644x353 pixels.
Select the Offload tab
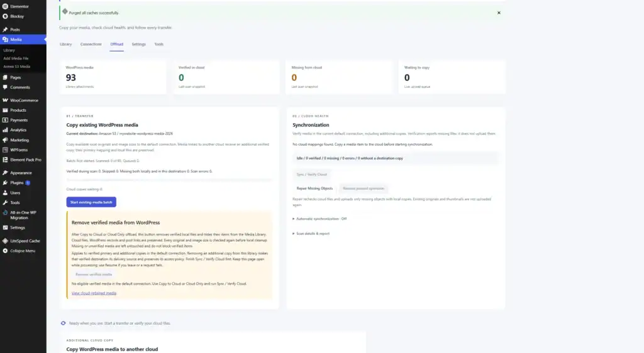(x=116, y=44)
